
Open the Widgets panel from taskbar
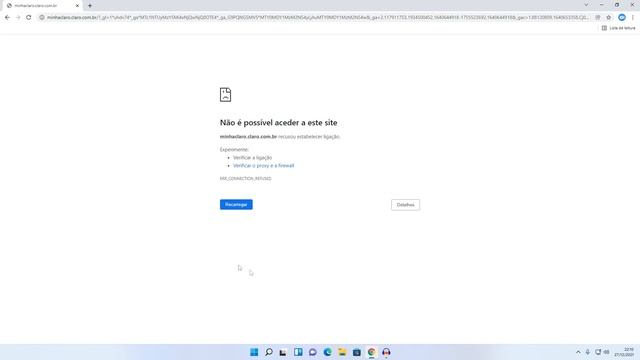coord(298,352)
